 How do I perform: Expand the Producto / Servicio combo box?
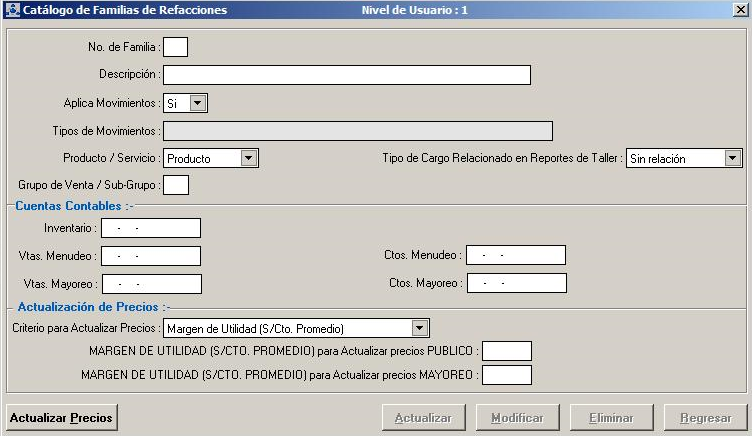249,158
